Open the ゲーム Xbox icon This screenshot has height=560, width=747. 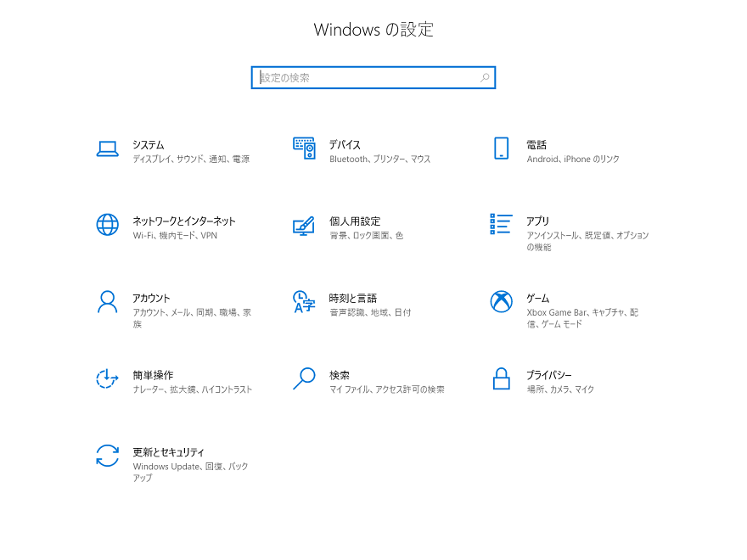501,301
